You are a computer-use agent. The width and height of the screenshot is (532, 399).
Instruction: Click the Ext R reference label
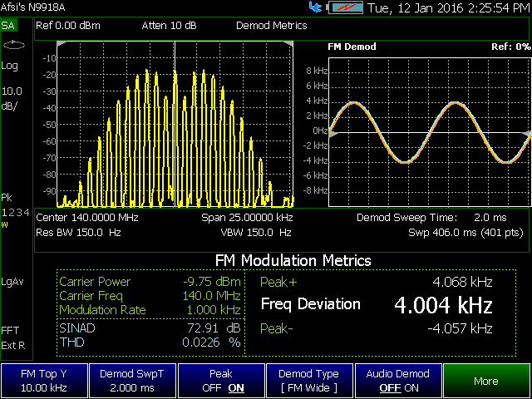pyautogui.click(x=13, y=346)
